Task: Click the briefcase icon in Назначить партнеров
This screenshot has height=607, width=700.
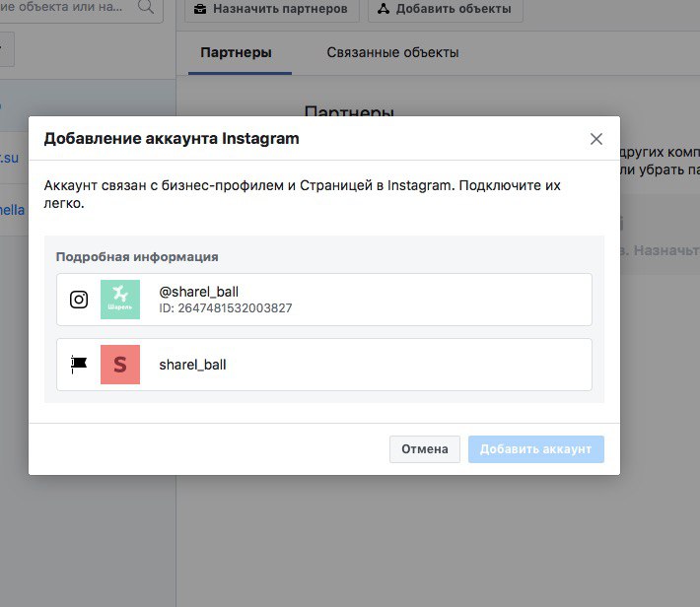Action: 200,9
